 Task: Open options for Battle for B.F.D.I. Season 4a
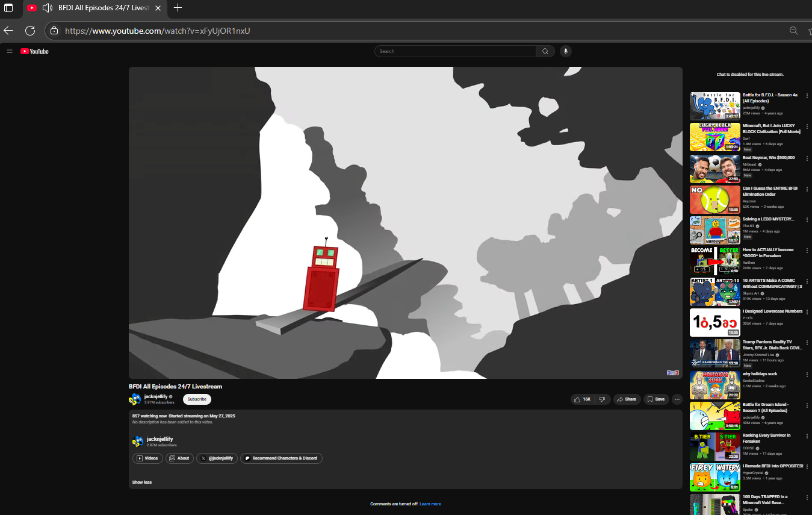[x=807, y=96]
